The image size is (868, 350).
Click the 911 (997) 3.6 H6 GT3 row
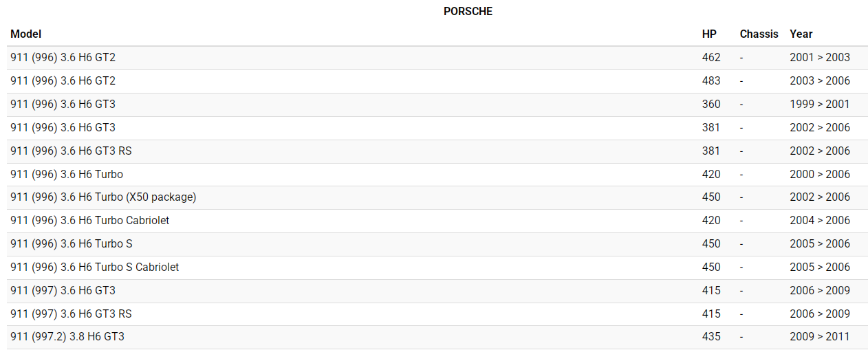[63, 290]
